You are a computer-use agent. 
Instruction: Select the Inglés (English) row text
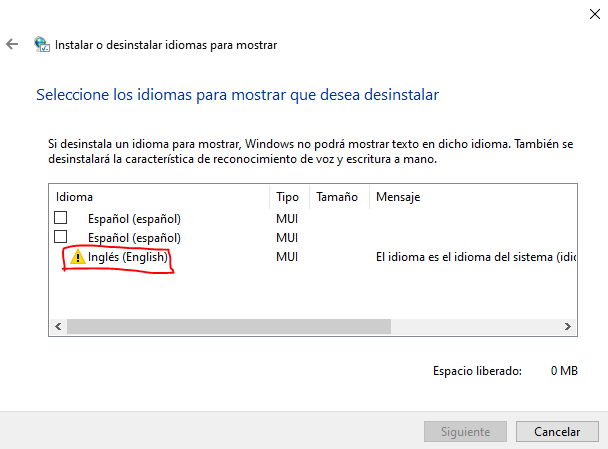[x=128, y=257]
